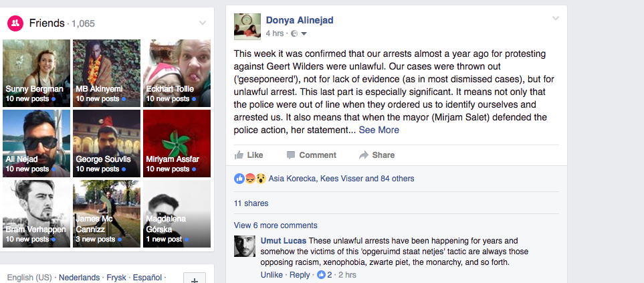Expand the Friends box chevron menu
The height and width of the screenshot is (283, 644).
click(203, 23)
